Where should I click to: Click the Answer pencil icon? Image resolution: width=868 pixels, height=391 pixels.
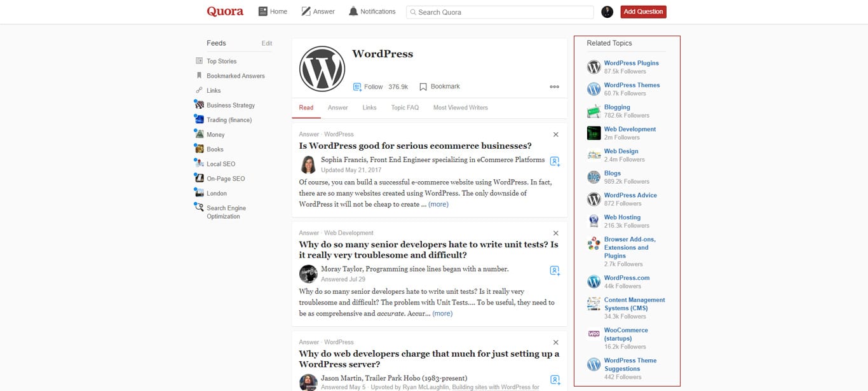[306, 11]
